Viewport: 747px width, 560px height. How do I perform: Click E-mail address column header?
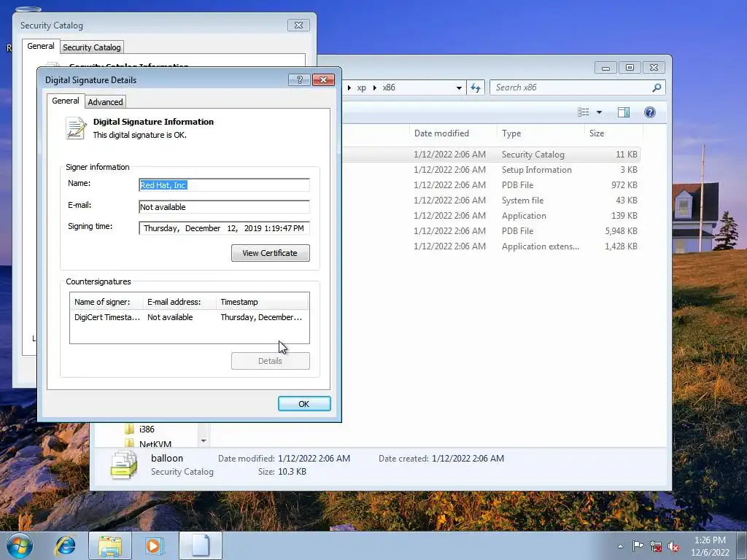(179, 302)
